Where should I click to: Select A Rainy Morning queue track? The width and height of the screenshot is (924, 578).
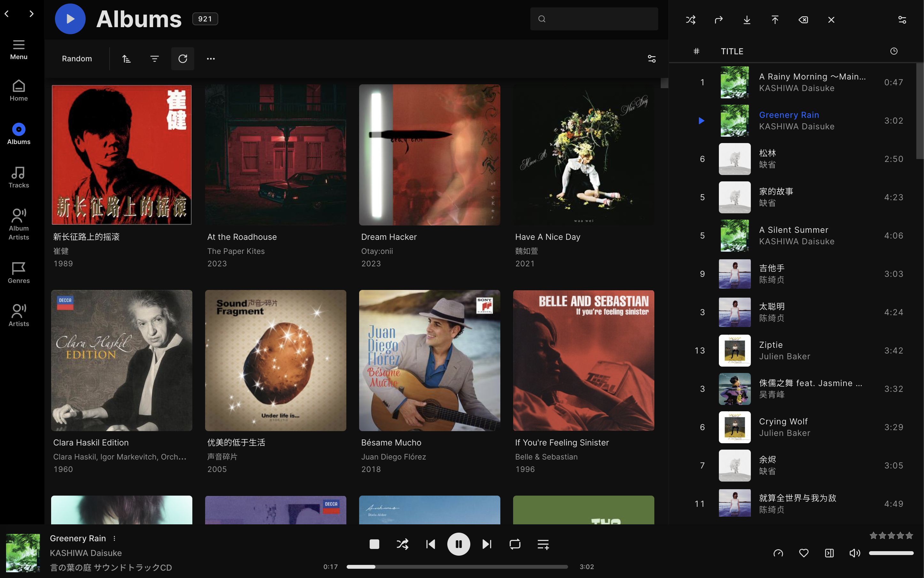point(793,83)
